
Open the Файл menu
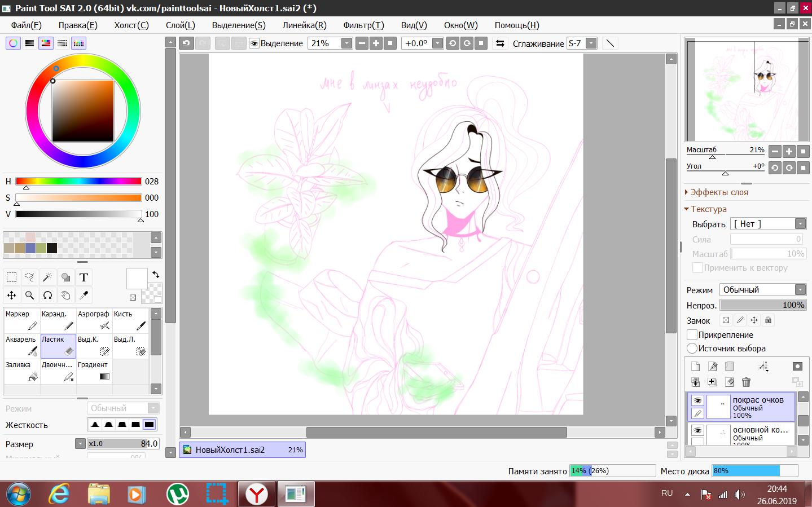point(26,25)
